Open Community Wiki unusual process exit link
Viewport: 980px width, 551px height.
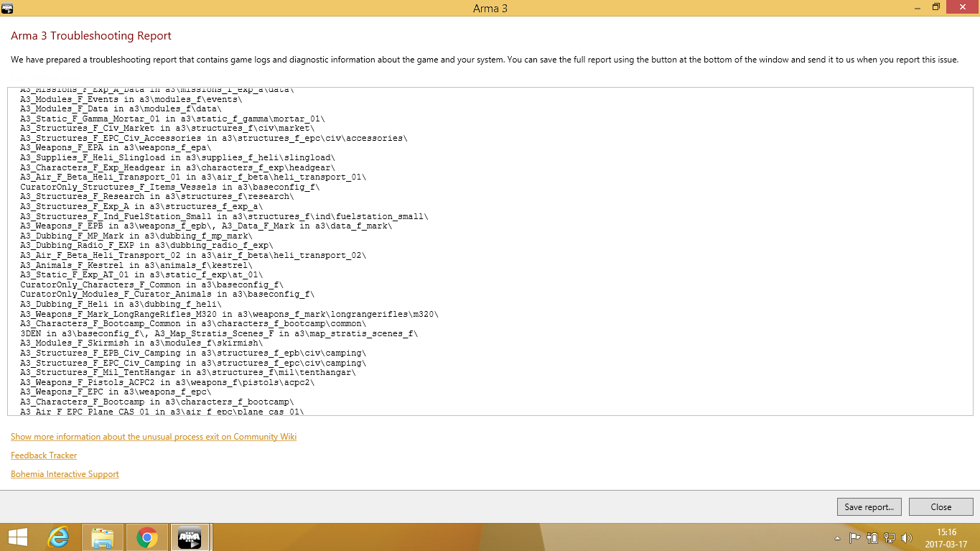click(154, 437)
